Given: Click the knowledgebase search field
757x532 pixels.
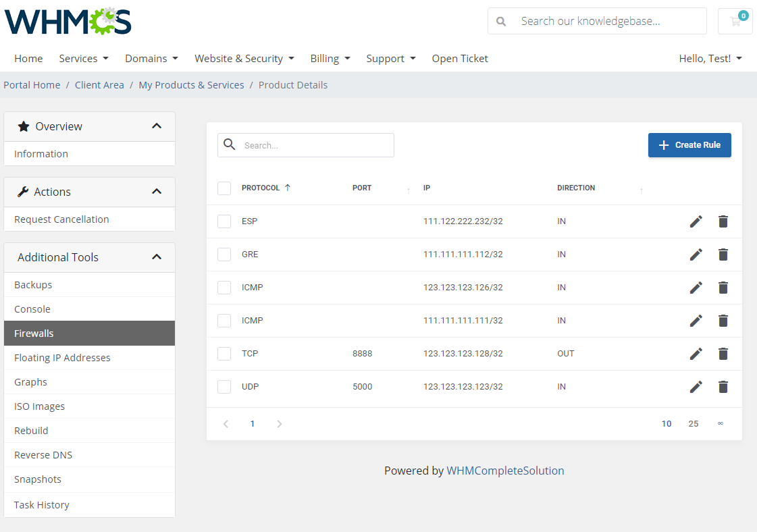Looking at the screenshot, I should point(597,21).
